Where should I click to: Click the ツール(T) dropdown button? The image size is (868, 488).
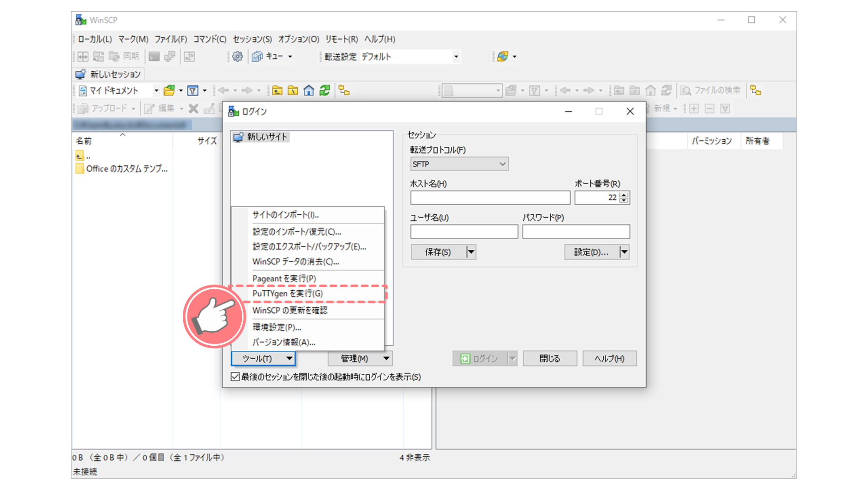(263, 359)
